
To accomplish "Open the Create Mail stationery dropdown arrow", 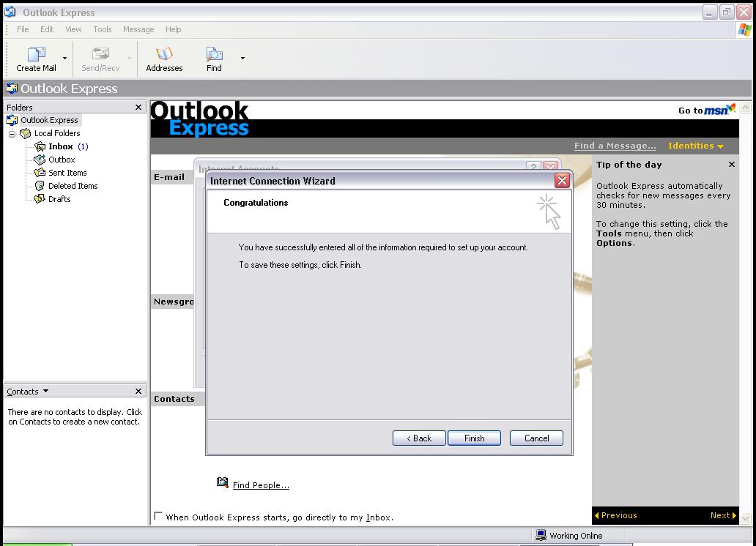I will coord(64,59).
